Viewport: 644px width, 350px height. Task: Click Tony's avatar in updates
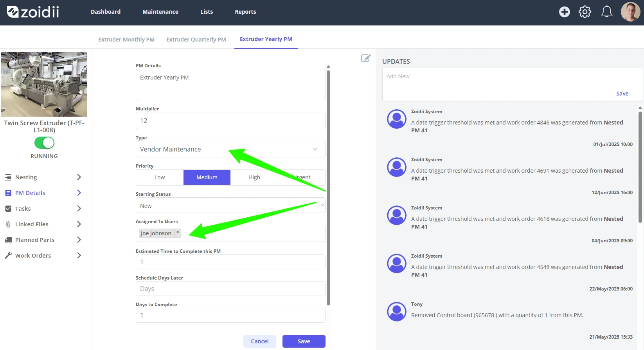pos(397,312)
